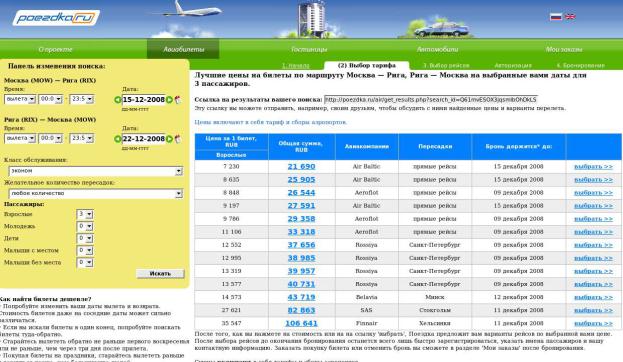Open the 26 544 total price link
623x362 pixels.
point(301,193)
